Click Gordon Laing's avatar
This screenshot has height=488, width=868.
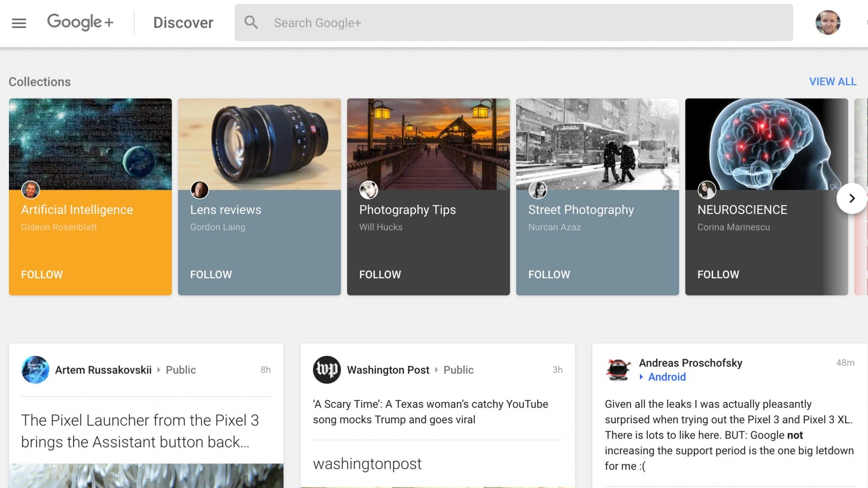200,190
